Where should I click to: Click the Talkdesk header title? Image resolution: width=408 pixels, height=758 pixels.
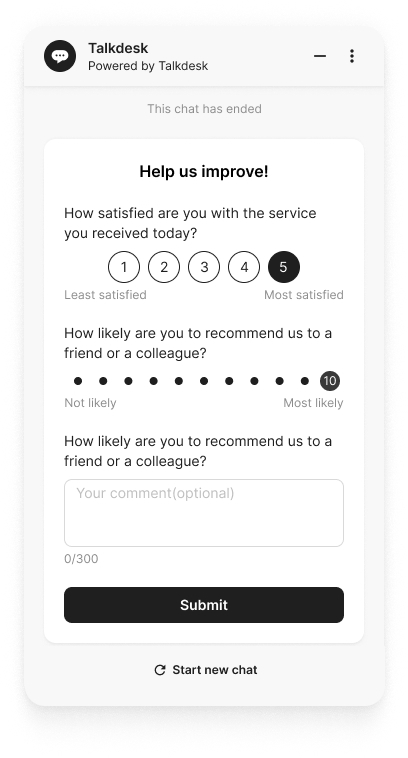pyautogui.click(x=118, y=48)
